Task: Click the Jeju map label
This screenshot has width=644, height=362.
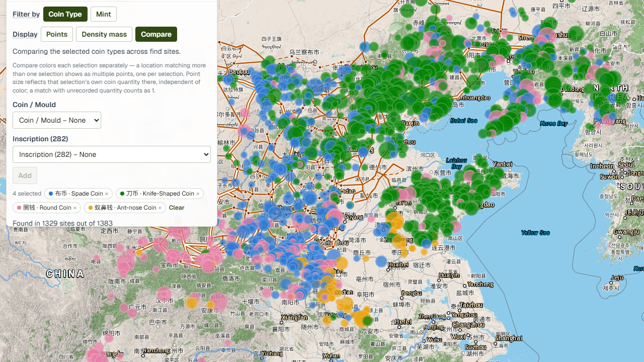Action: 617,278
